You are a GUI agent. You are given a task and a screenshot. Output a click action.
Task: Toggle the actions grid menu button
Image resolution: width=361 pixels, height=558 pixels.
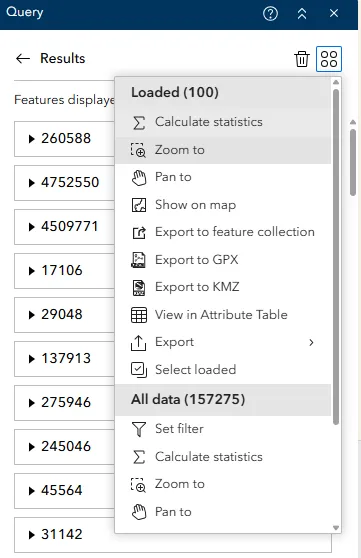(x=329, y=59)
